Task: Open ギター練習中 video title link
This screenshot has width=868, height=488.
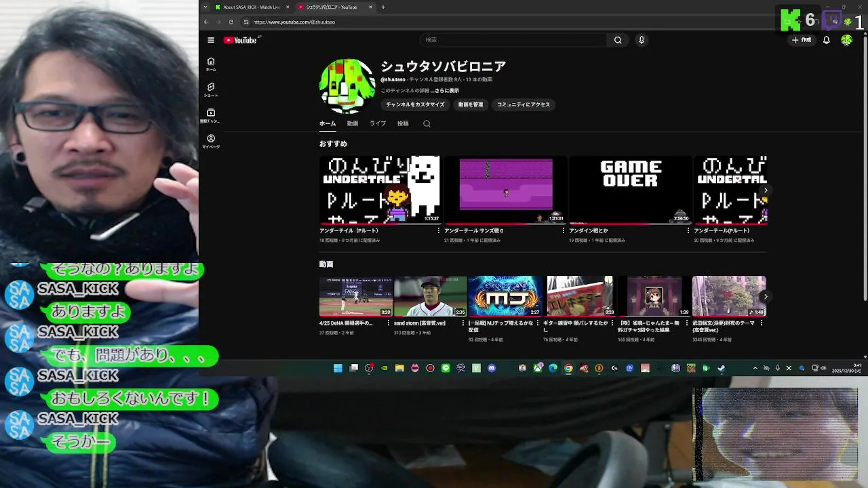Action: [576, 326]
